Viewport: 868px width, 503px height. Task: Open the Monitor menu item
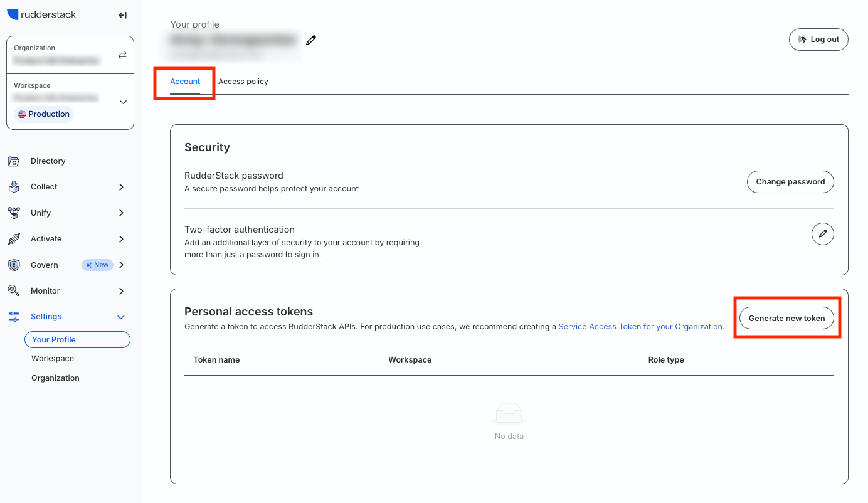click(x=45, y=291)
